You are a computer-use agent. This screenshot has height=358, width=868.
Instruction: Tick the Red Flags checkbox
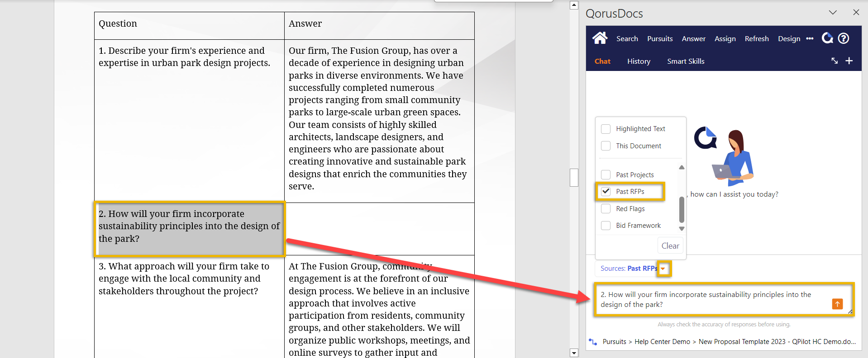tap(606, 209)
